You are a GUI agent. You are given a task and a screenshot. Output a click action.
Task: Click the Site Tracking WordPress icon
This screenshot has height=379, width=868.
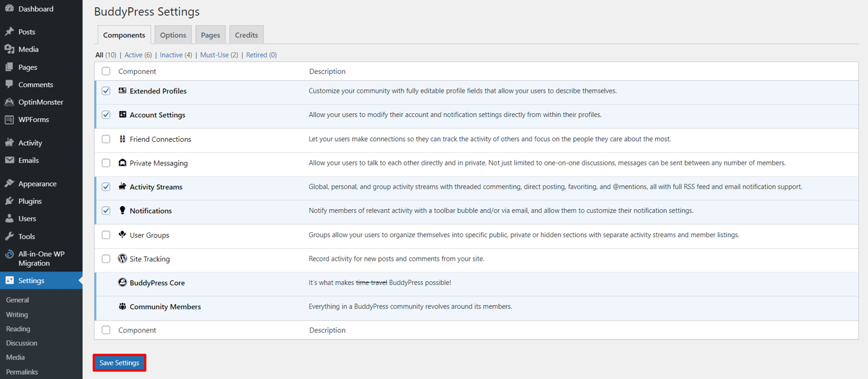[121, 259]
